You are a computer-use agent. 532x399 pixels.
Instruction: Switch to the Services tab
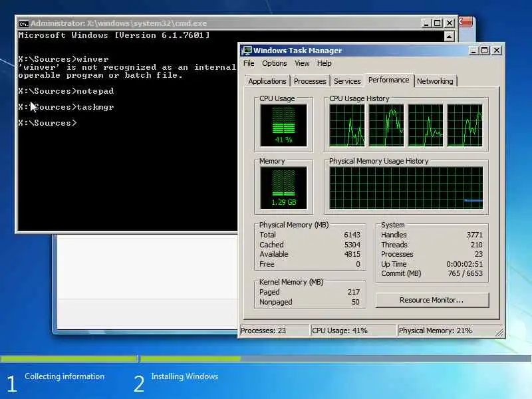tap(347, 81)
